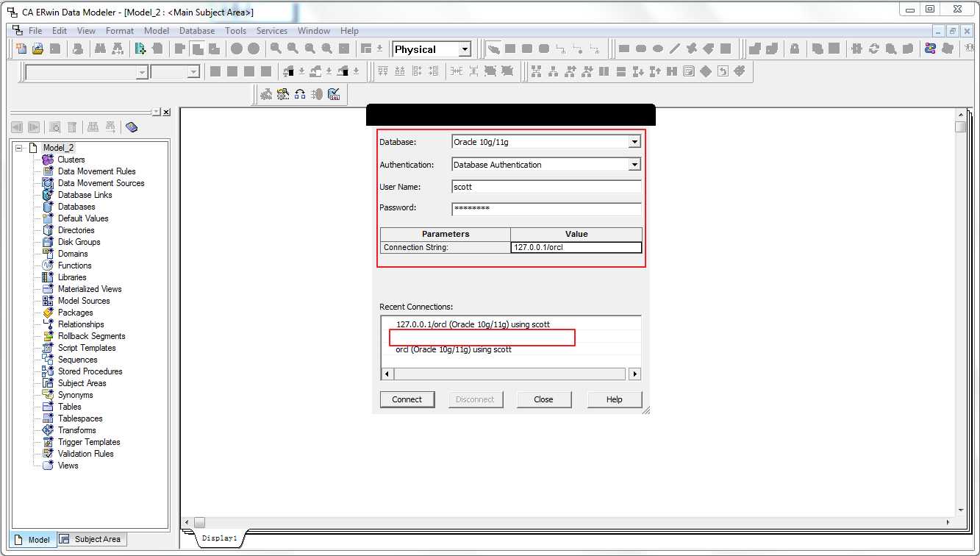Open the Tools menu
The height and width of the screenshot is (556, 980).
click(236, 31)
